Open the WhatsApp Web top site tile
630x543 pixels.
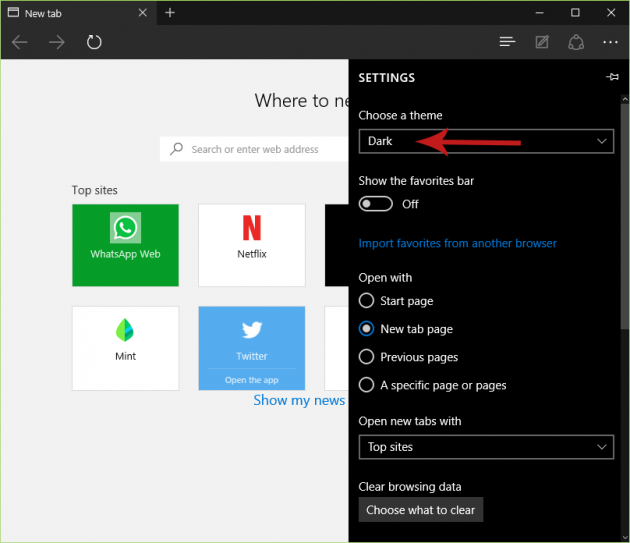(x=125, y=245)
